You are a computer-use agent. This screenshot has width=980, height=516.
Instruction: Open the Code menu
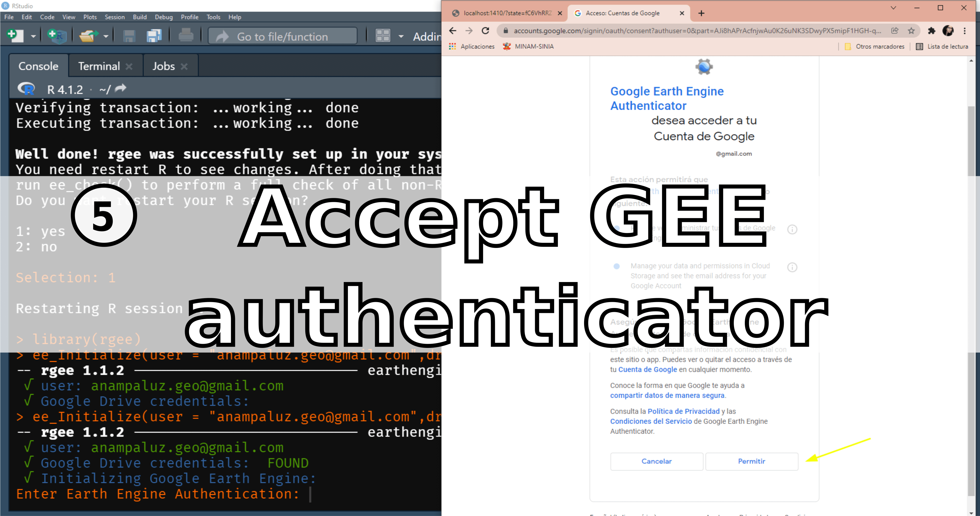pos(47,17)
